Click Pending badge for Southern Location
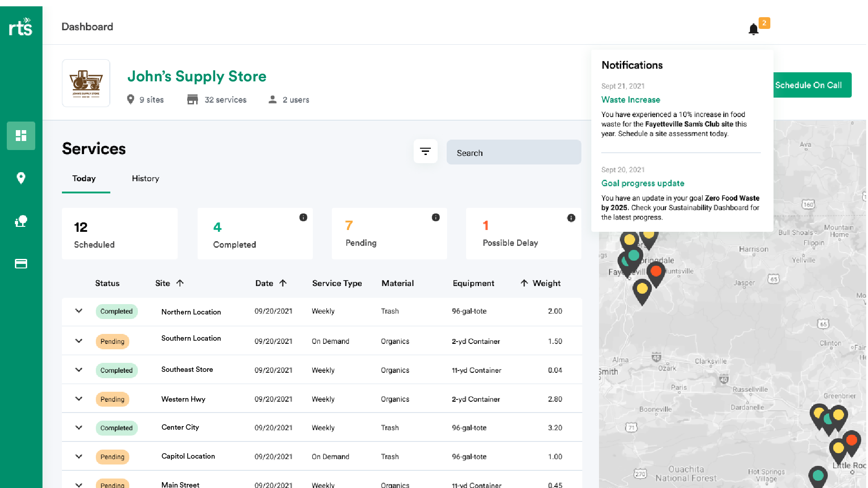The width and height of the screenshot is (868, 488). [x=113, y=342]
